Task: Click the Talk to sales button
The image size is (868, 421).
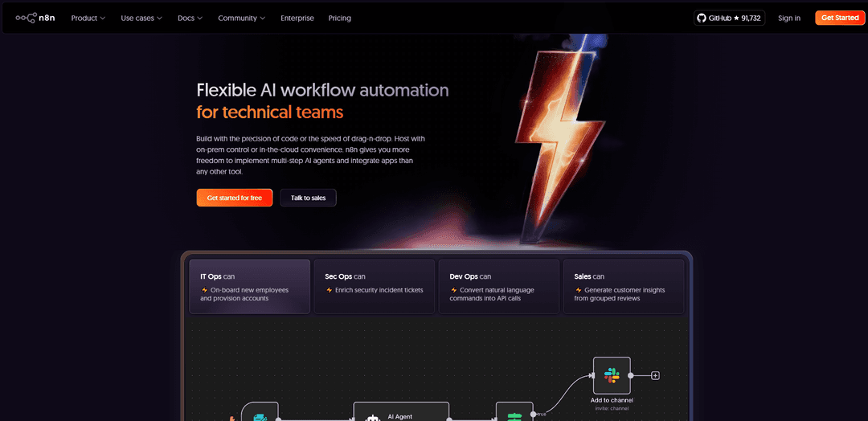Action: (x=309, y=198)
